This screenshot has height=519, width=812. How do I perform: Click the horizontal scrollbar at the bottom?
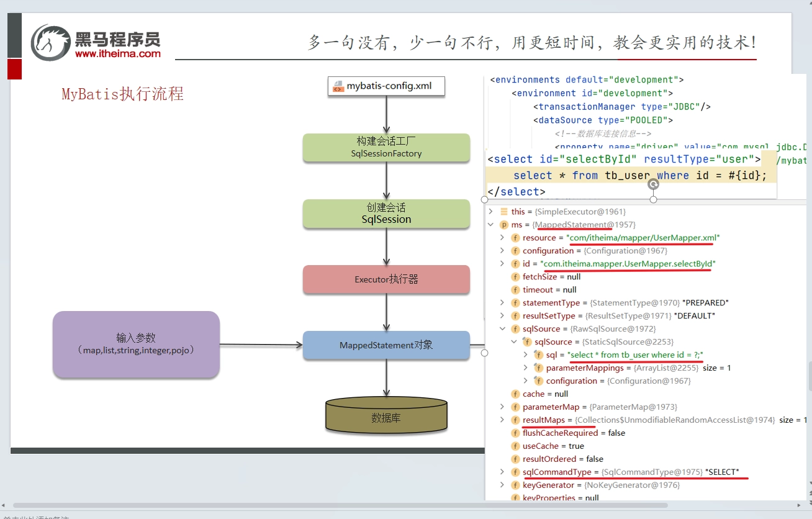pyautogui.click(x=340, y=505)
